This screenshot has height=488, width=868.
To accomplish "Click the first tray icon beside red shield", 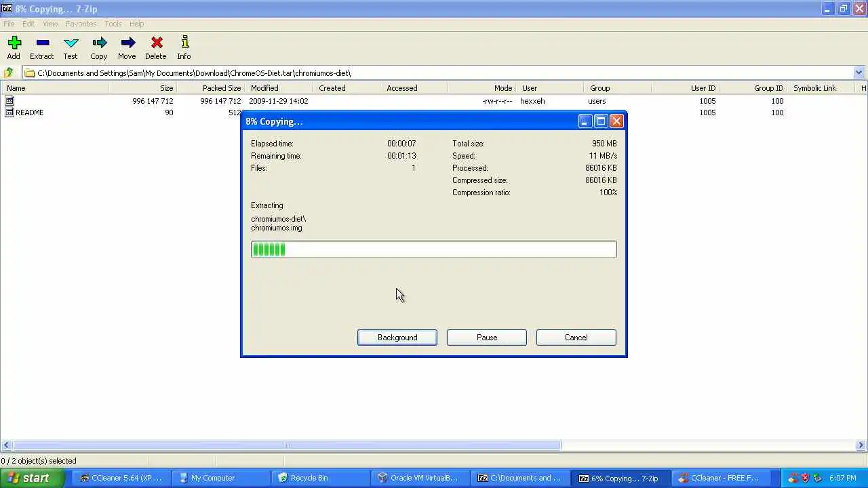I will (793, 478).
